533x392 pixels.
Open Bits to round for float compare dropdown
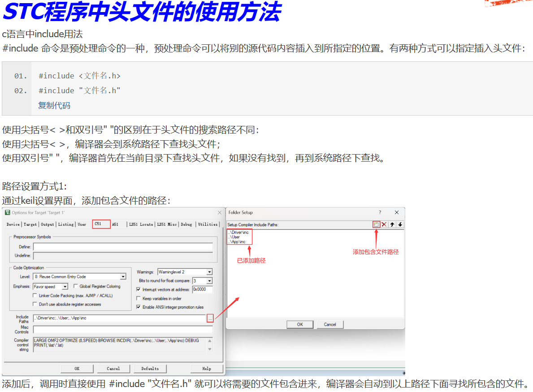tap(209, 281)
